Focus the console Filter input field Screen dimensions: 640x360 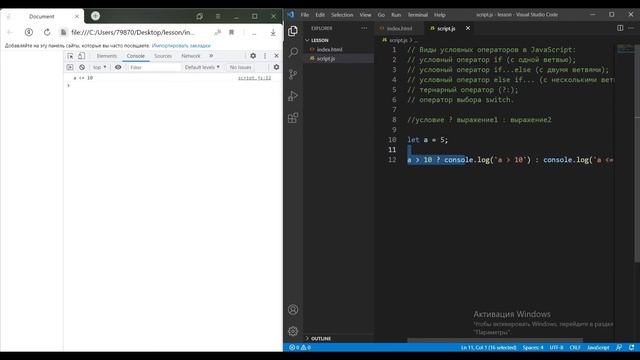click(x=154, y=67)
